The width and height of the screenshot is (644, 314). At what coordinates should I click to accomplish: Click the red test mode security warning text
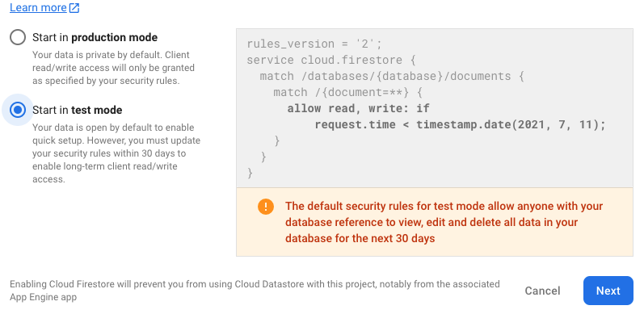pos(444,222)
